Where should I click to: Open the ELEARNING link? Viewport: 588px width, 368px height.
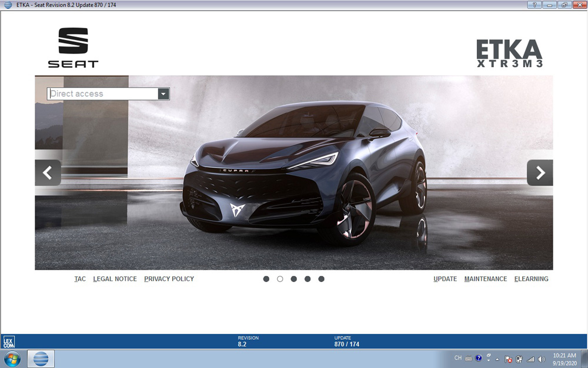tap(532, 279)
